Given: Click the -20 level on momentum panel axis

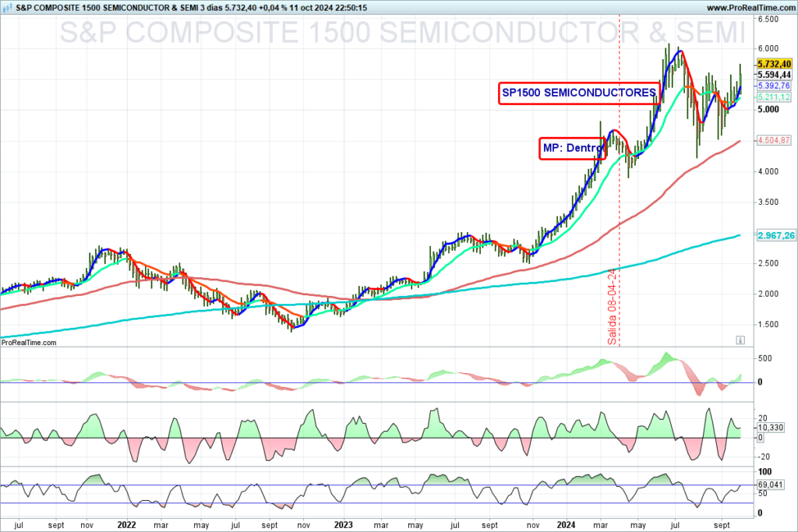Looking at the screenshot, I should click(x=764, y=456).
